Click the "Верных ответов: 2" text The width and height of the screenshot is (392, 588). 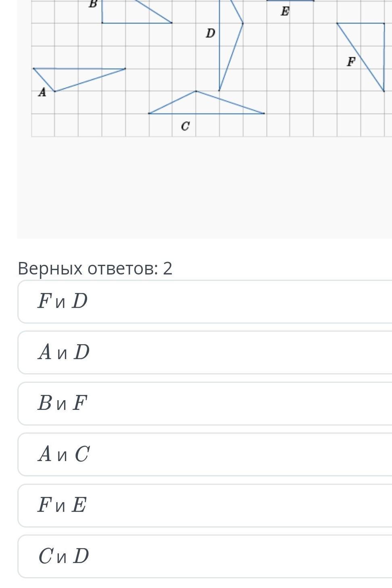pyautogui.click(x=95, y=268)
